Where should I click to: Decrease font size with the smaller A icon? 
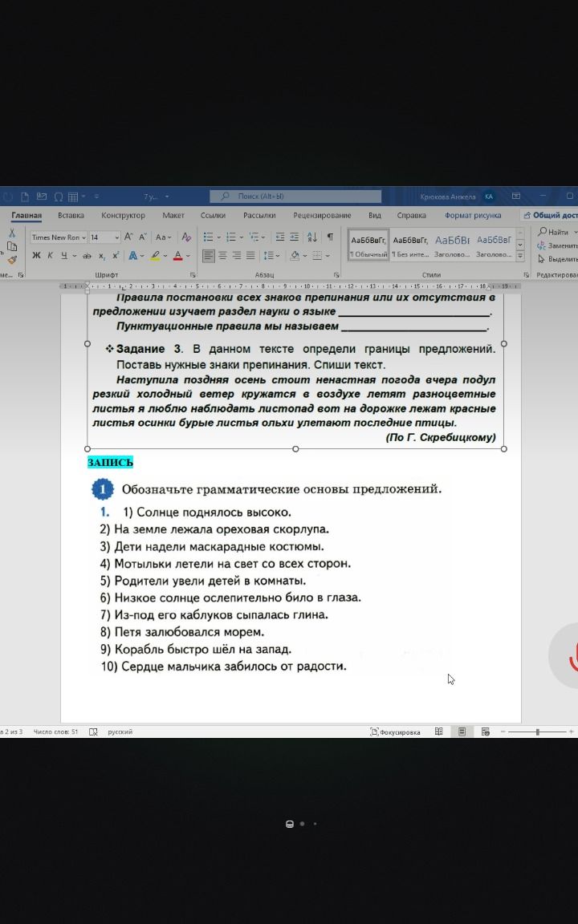pyautogui.click(x=143, y=237)
